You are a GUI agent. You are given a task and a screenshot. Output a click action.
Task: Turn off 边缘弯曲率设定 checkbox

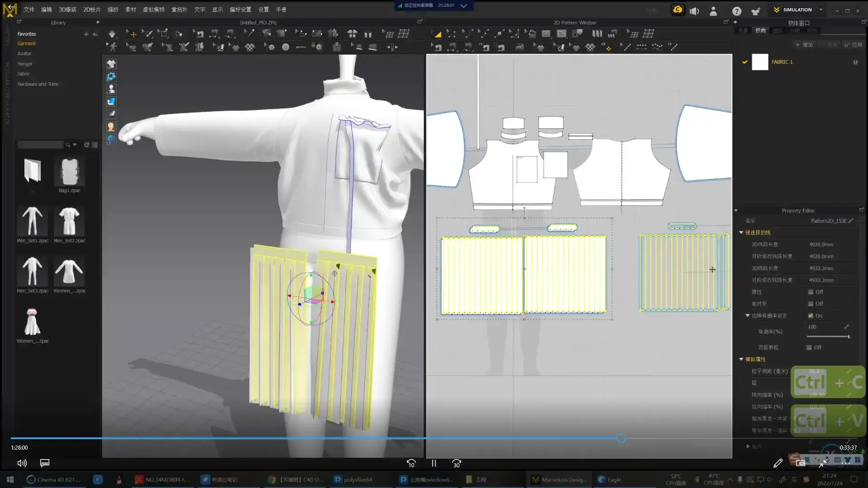click(x=811, y=315)
